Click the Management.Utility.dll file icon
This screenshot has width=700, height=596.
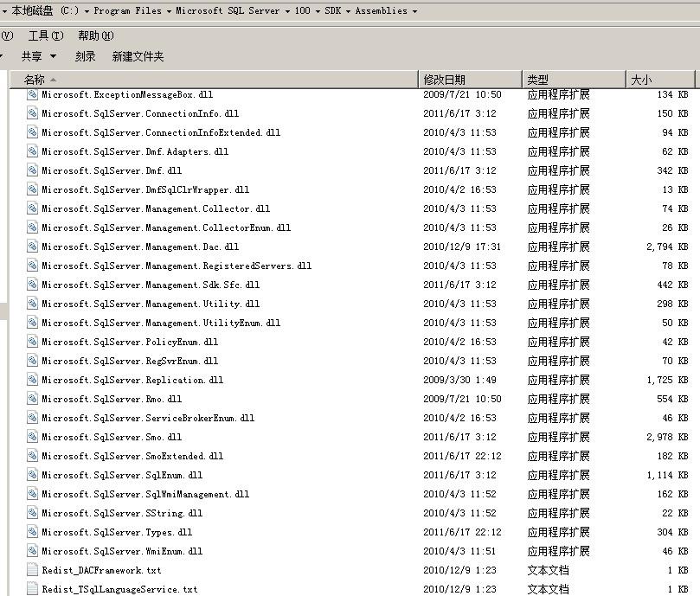[32, 304]
